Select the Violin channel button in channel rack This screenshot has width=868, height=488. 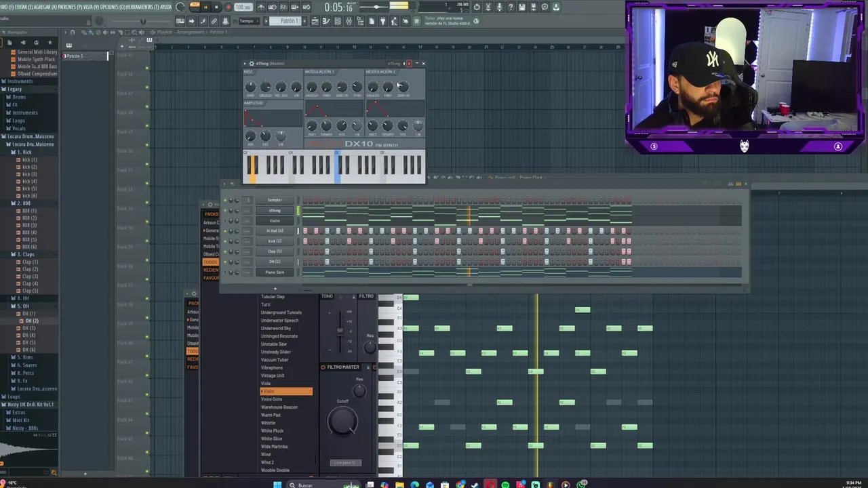[275, 220]
